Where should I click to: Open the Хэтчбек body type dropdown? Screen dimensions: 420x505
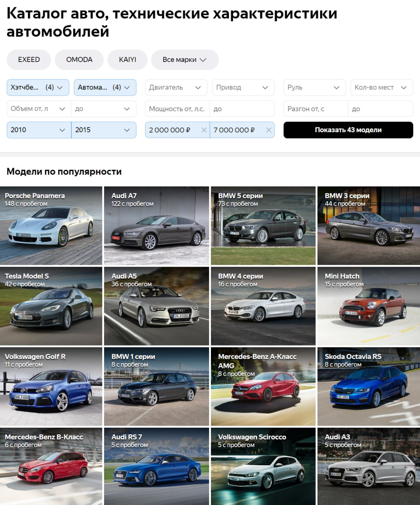click(38, 88)
